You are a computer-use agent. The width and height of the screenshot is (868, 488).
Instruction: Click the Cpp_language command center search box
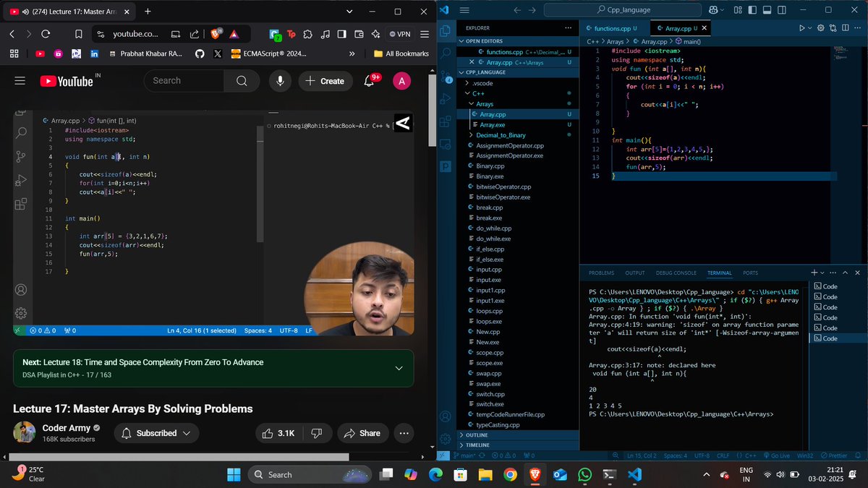[x=624, y=10]
